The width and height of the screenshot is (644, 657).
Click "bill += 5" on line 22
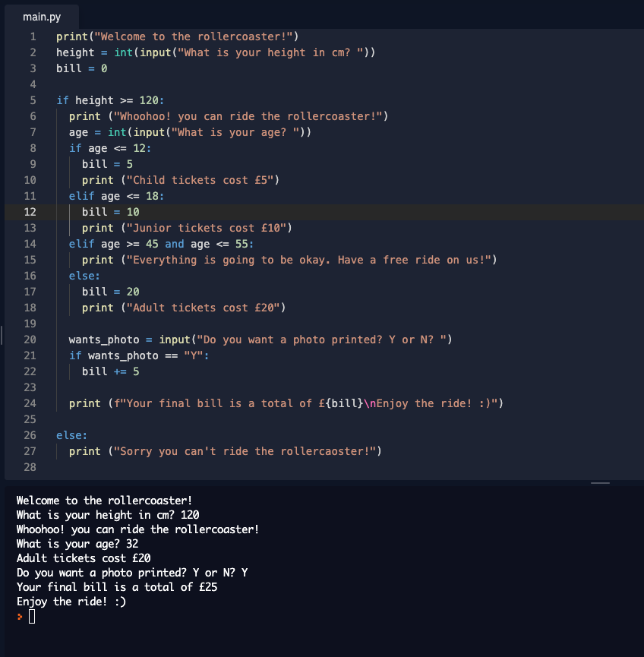click(x=111, y=371)
